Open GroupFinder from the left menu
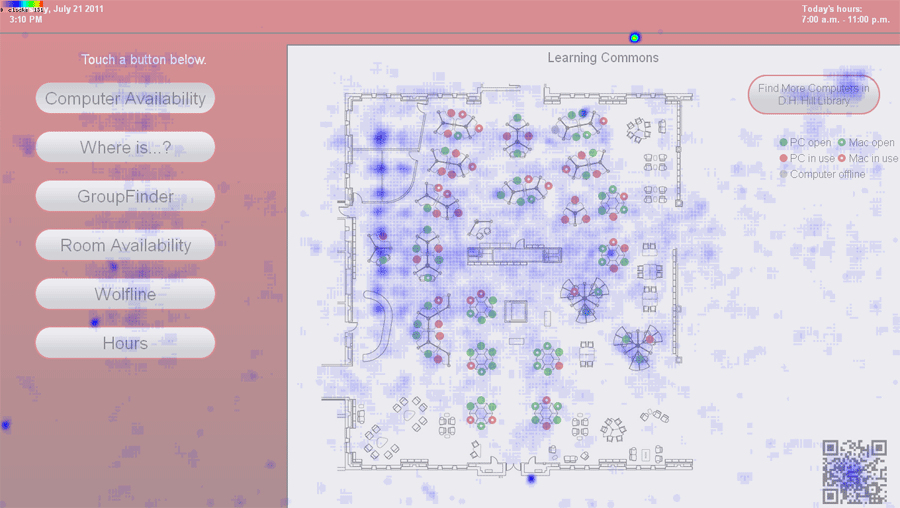 (x=125, y=196)
